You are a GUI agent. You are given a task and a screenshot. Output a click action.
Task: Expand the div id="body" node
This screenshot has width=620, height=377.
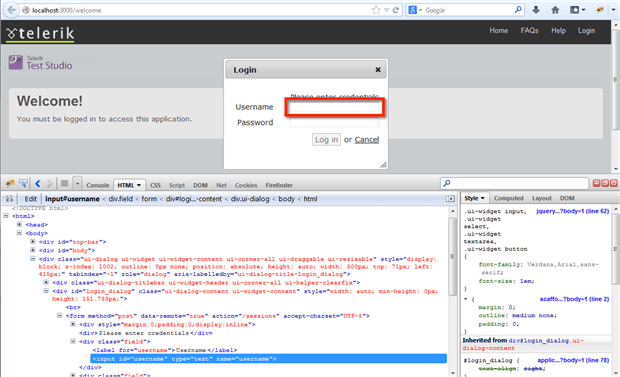click(32, 250)
